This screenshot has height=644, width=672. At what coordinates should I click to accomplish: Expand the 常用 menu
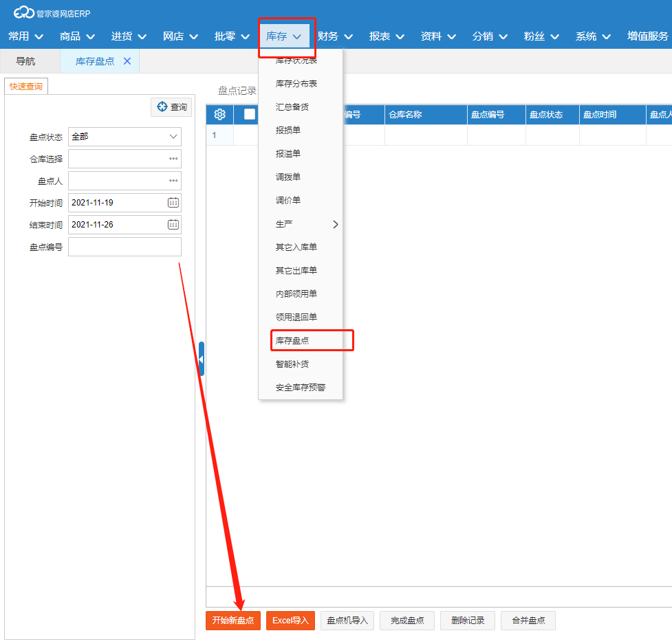pos(25,36)
